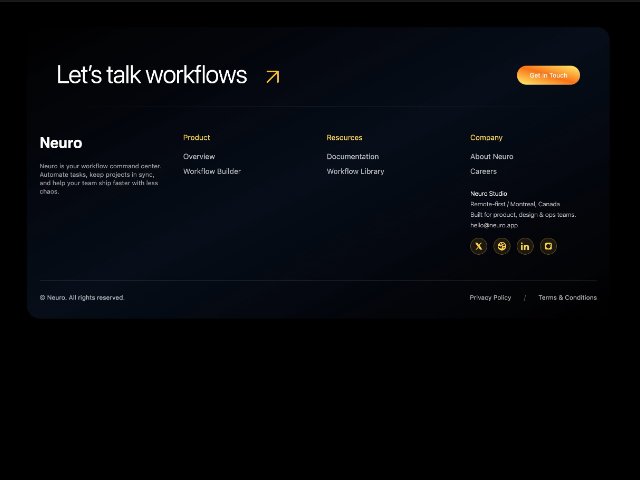Open the Instagram social icon
The image size is (640, 480).
click(x=548, y=246)
